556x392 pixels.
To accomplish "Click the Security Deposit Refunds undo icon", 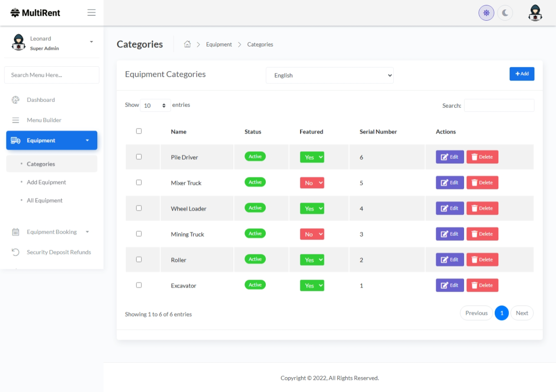I will [15, 252].
